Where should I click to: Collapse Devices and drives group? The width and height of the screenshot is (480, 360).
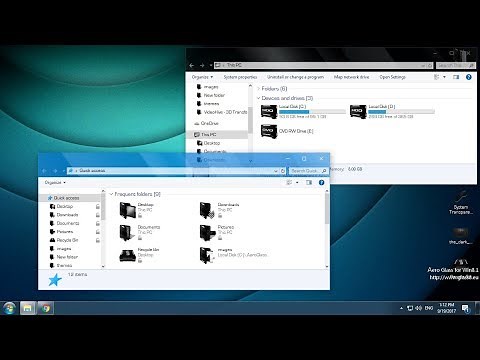(258, 98)
